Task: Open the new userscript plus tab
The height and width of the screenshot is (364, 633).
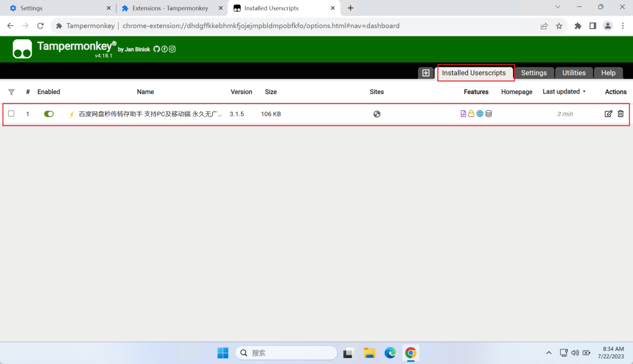Action: (x=425, y=73)
